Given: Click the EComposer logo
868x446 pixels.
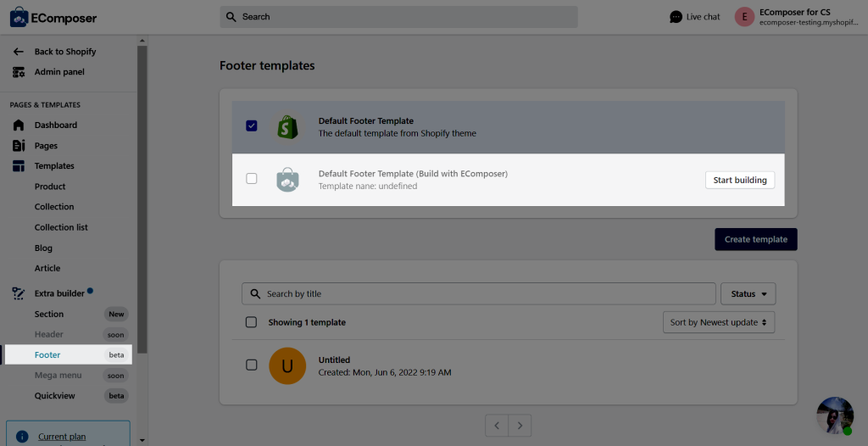Looking at the screenshot, I should [53, 17].
